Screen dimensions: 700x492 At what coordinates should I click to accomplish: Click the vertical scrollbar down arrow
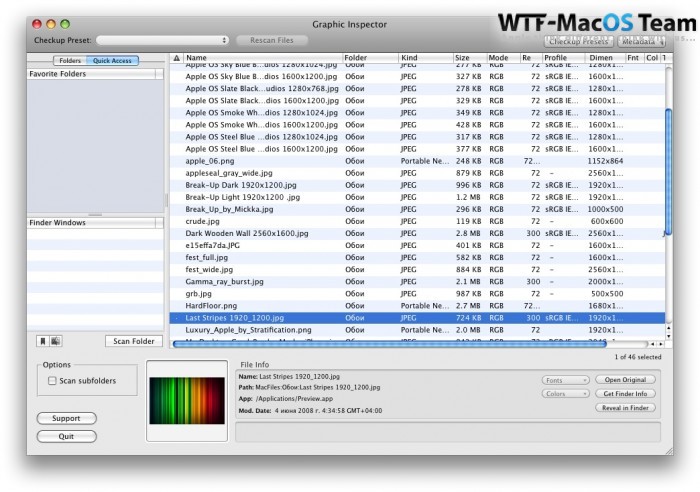(668, 336)
